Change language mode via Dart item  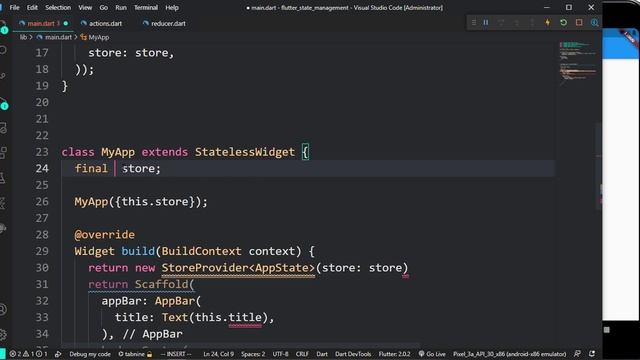click(x=322, y=354)
